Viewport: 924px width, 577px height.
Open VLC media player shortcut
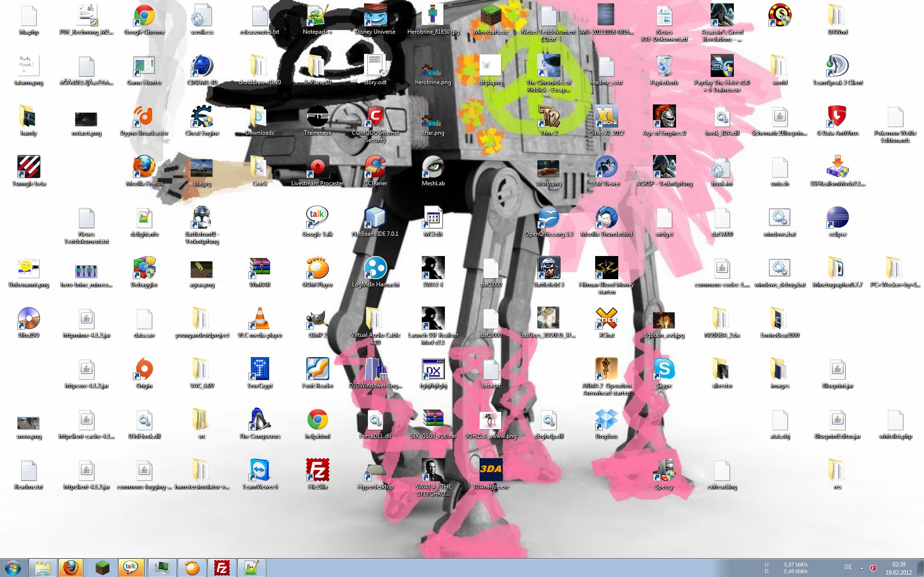coord(260,323)
